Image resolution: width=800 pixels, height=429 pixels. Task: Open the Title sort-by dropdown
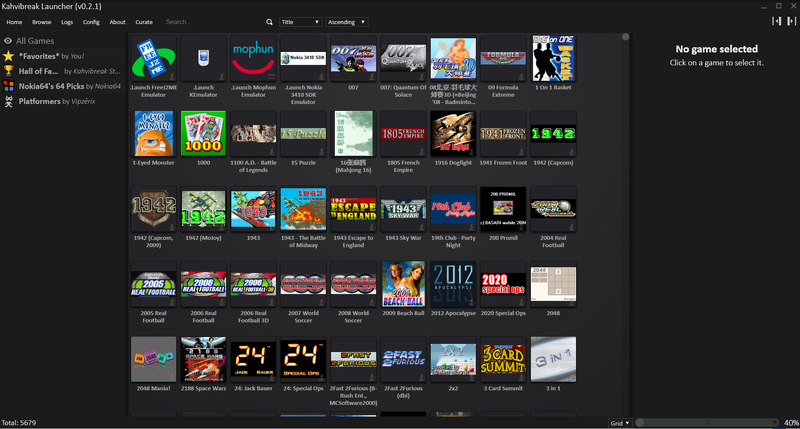(x=300, y=22)
